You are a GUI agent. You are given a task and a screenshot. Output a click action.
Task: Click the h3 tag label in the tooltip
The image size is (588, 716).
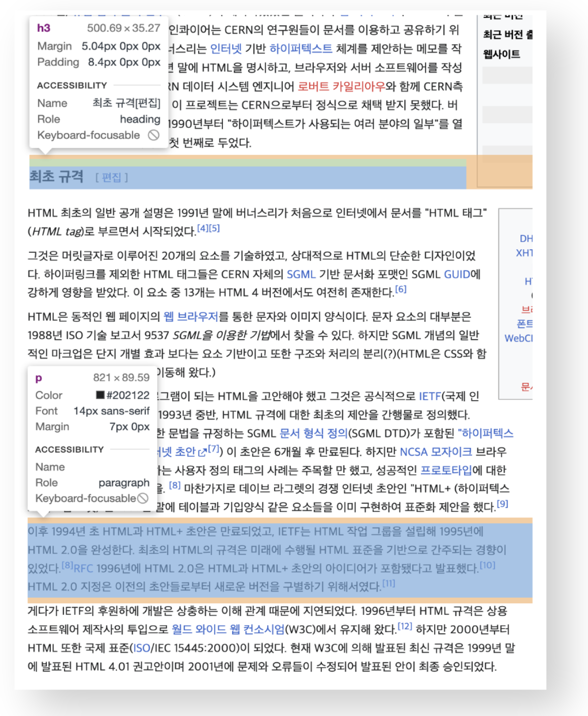point(44,28)
